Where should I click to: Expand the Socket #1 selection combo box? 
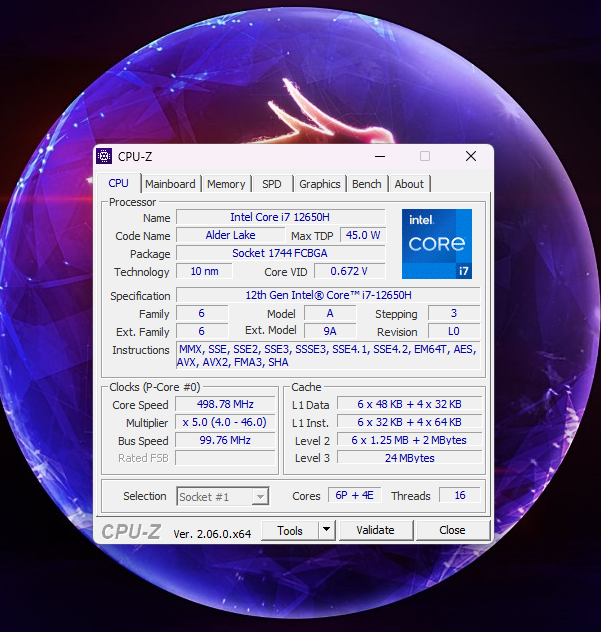coord(223,497)
